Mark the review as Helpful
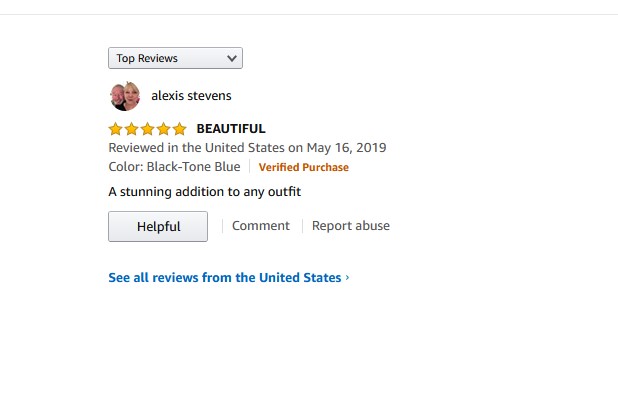618x417 pixels. click(158, 227)
